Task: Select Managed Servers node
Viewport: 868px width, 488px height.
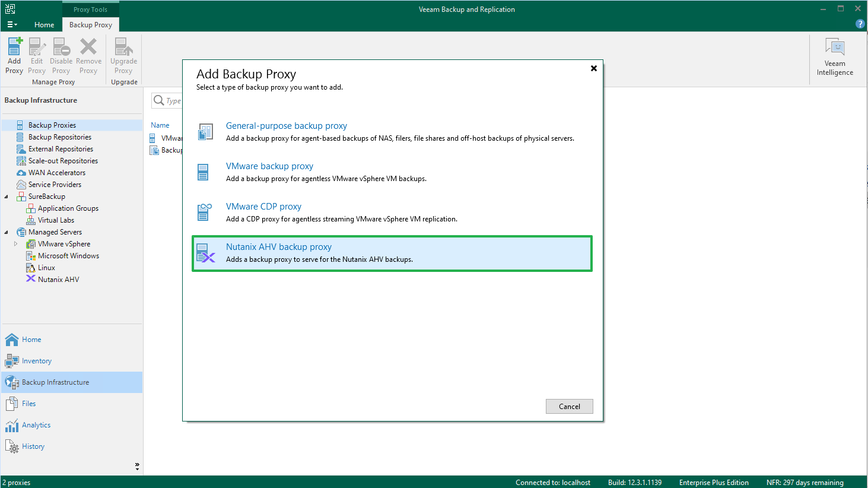Action: point(55,232)
